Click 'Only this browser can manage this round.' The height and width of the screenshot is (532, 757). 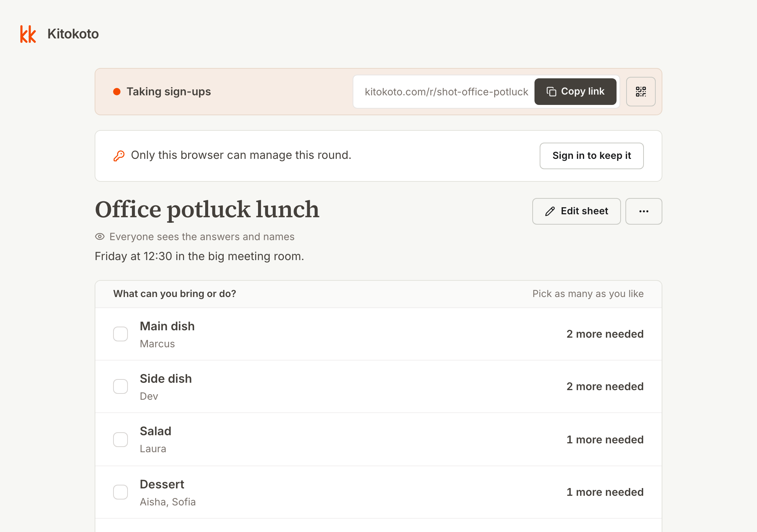tap(241, 155)
